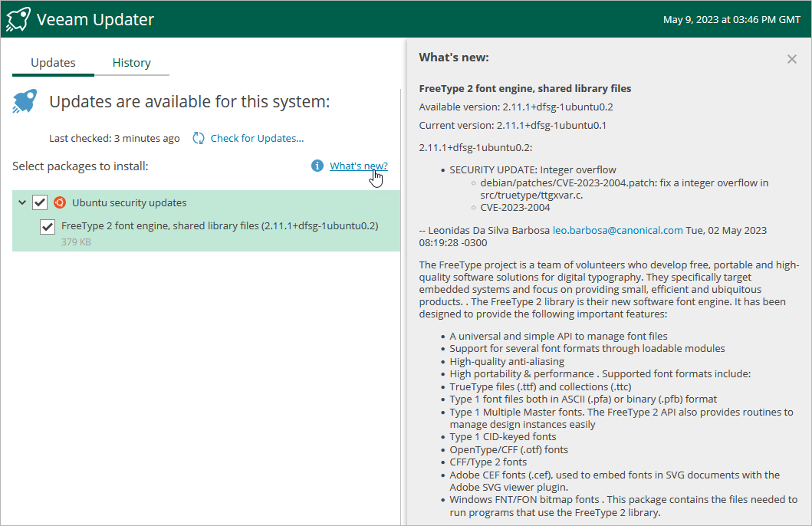Click the SECURITY UPDATE: Integer overflow bullet
Viewport: 812px width, 526px height.
533,169
